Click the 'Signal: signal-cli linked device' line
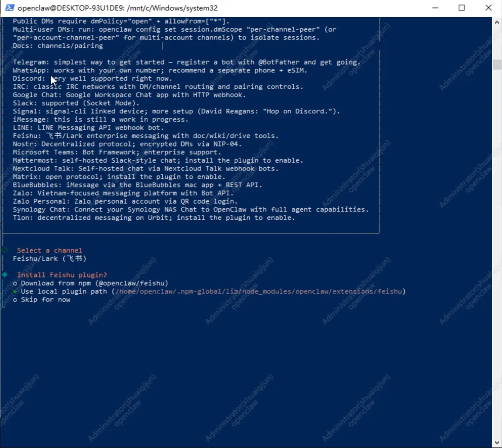This screenshot has width=502, height=448. click(x=177, y=112)
